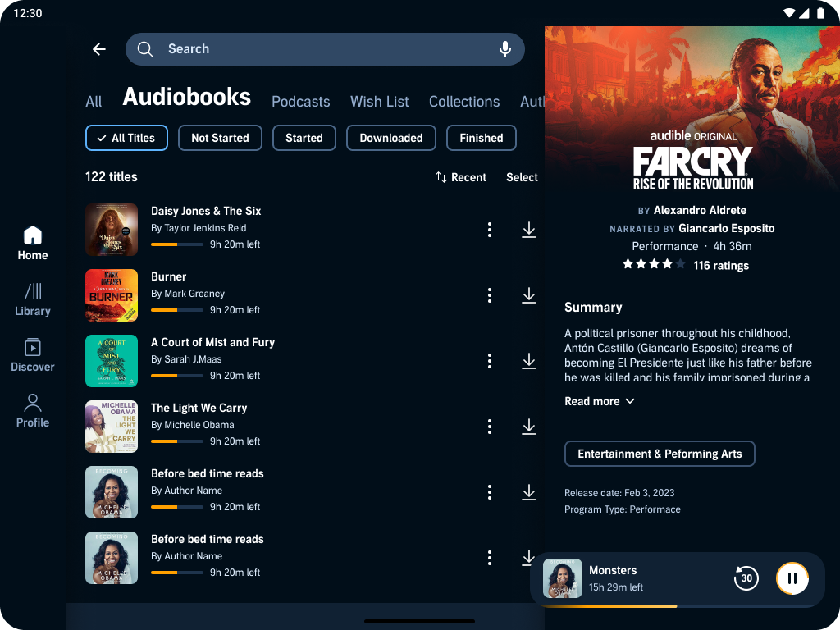This screenshot has width=840, height=630.
Task: View the 116 ratings
Action: click(x=721, y=265)
